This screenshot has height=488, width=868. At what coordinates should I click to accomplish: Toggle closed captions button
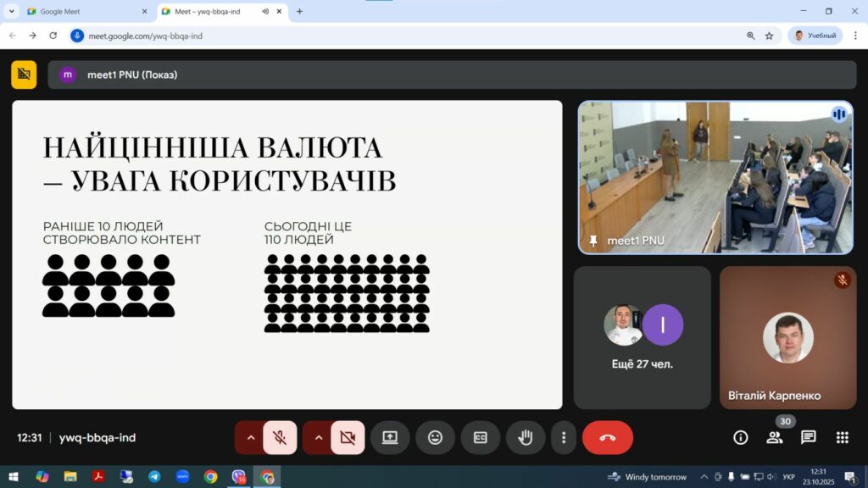[x=480, y=437]
